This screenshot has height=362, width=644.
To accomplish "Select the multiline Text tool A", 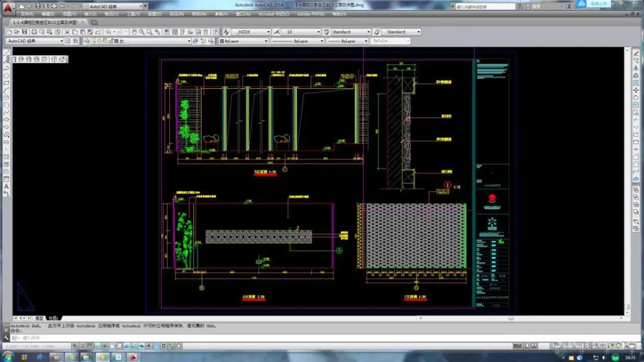I will [6, 187].
